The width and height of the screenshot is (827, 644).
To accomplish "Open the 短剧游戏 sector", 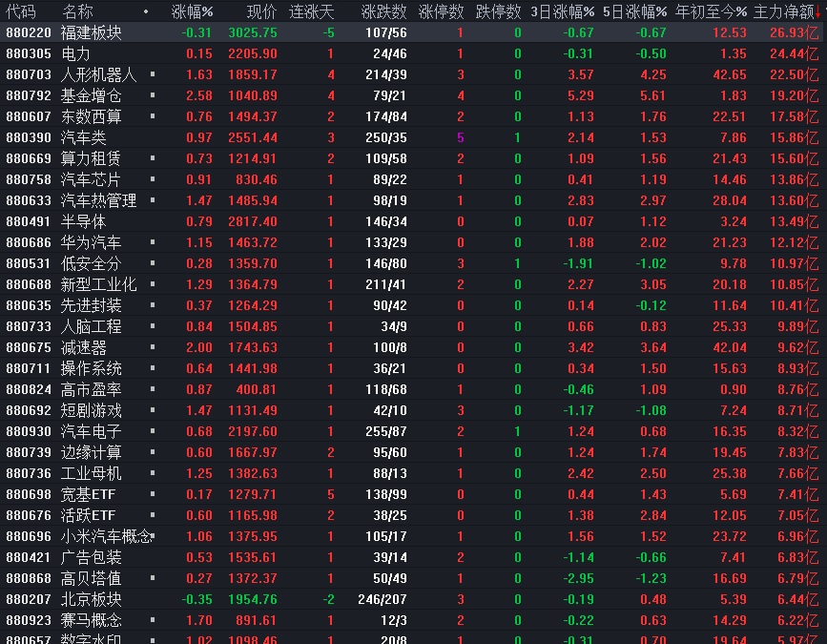I will (92, 410).
